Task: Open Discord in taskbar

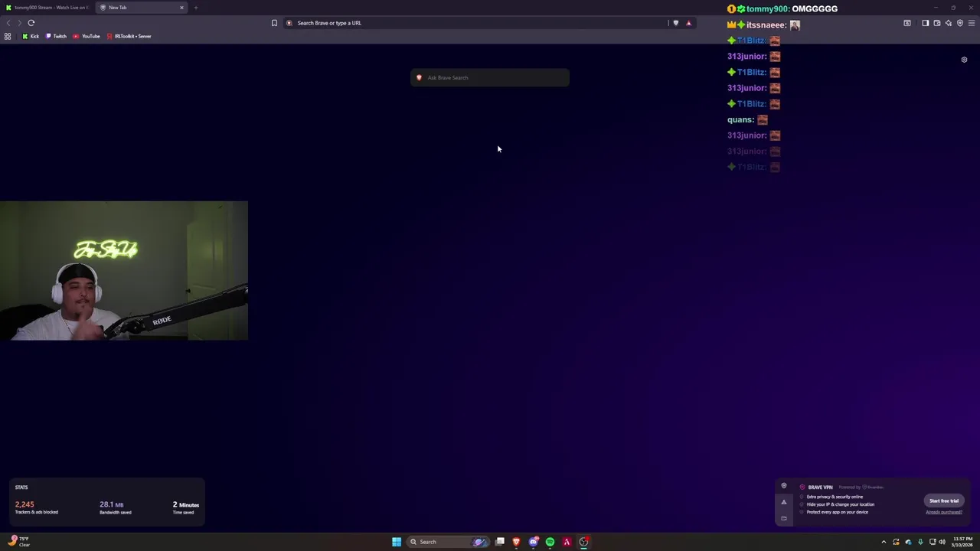Action: coord(534,542)
